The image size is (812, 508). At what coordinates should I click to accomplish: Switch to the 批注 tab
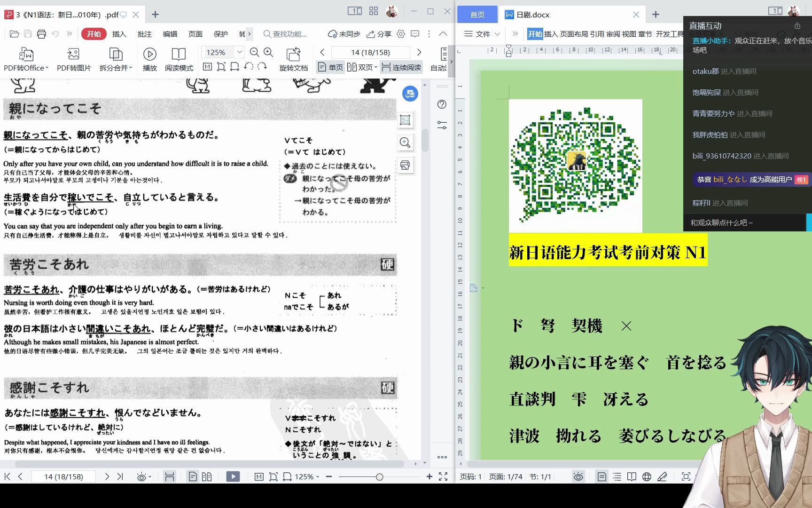point(145,34)
